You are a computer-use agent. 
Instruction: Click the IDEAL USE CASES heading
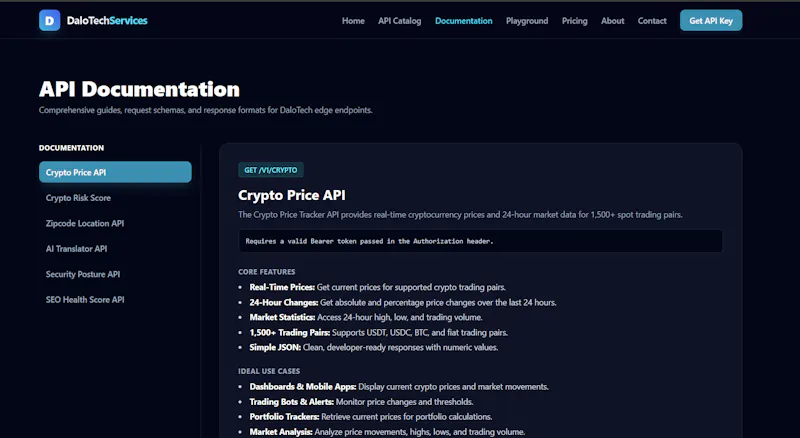(x=269, y=371)
